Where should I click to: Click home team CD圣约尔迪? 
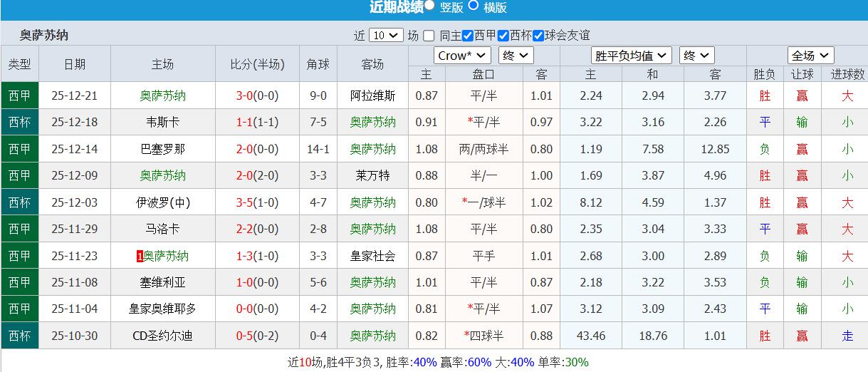click(x=162, y=336)
